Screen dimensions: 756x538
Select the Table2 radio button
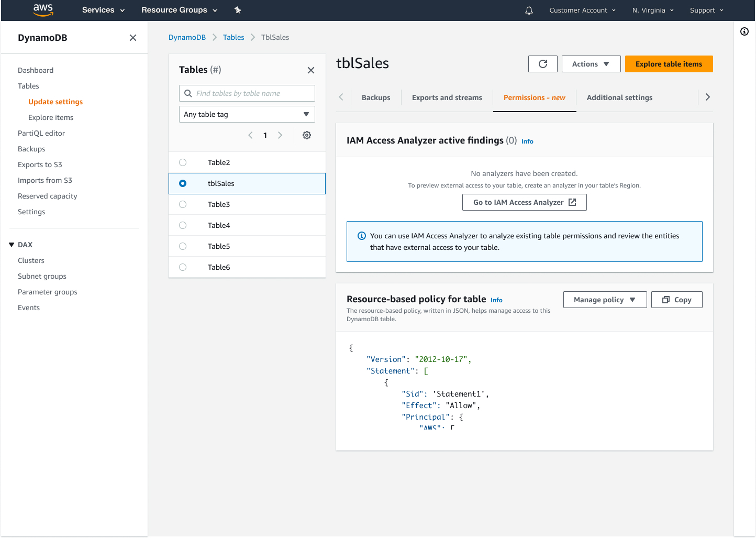click(x=183, y=162)
